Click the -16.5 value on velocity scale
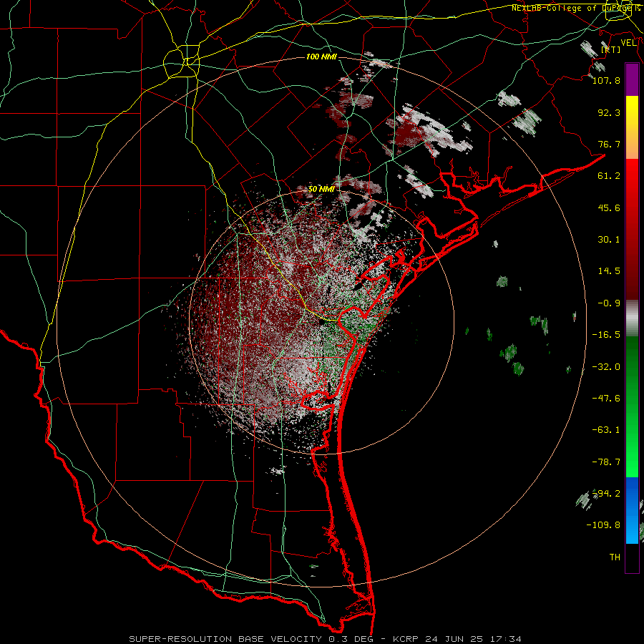 point(606,334)
